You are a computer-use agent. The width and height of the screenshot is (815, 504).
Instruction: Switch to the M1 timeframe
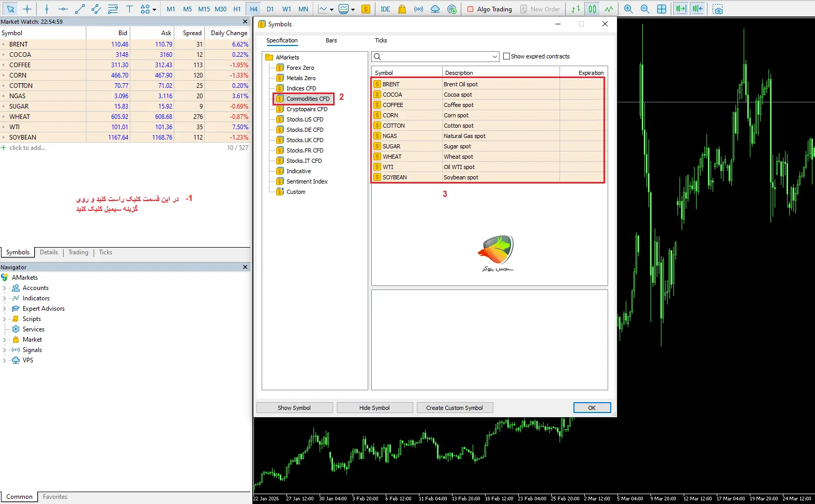tap(171, 9)
